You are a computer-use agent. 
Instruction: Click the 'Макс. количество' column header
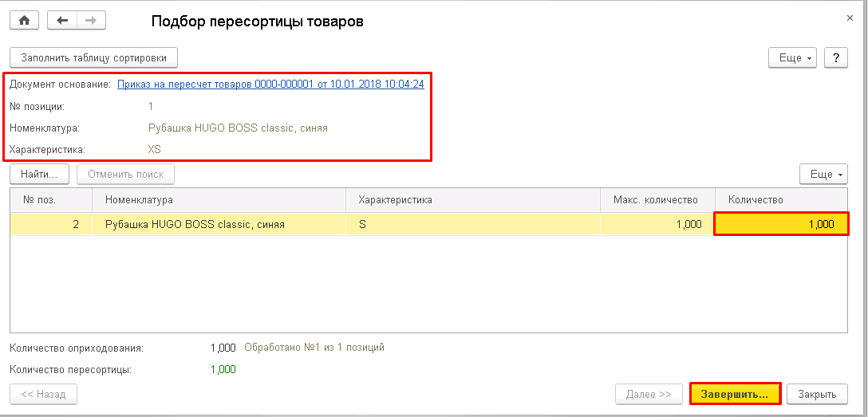tap(655, 200)
